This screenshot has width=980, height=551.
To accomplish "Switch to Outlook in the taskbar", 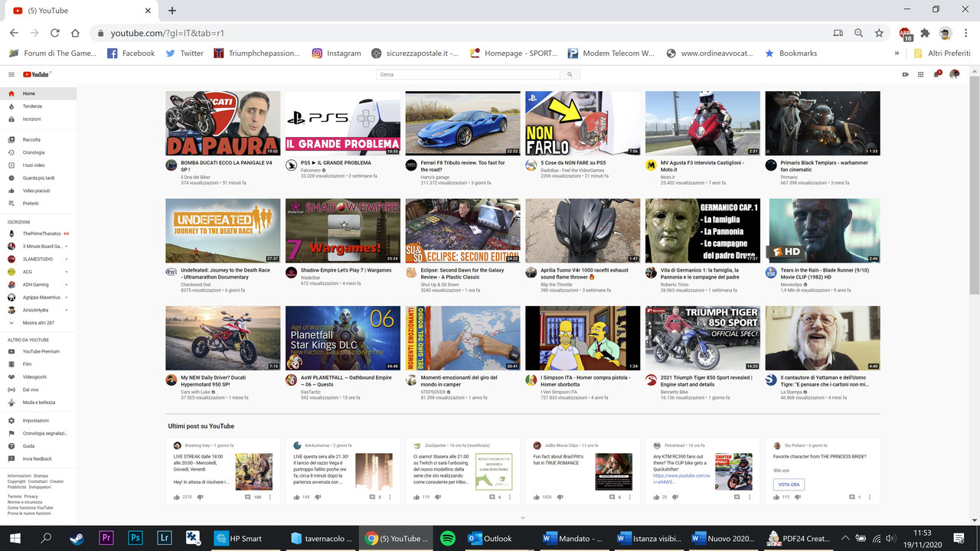I will (490, 538).
